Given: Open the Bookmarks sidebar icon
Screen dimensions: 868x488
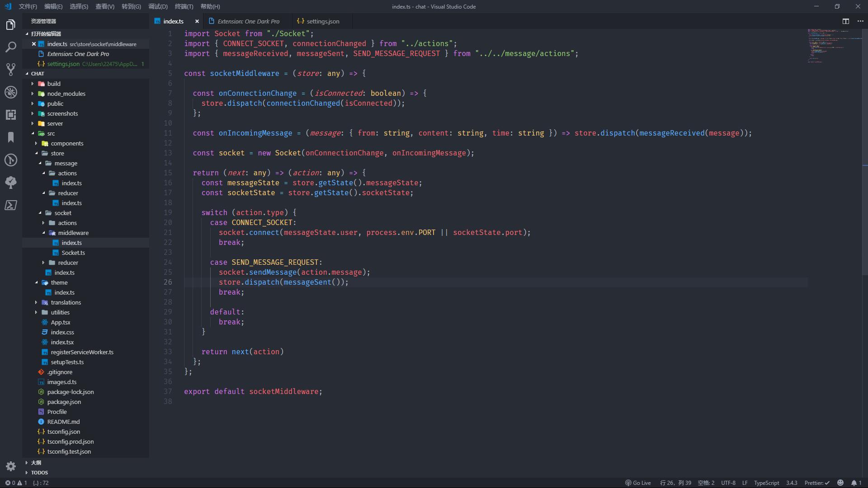Looking at the screenshot, I should pos(11,137).
